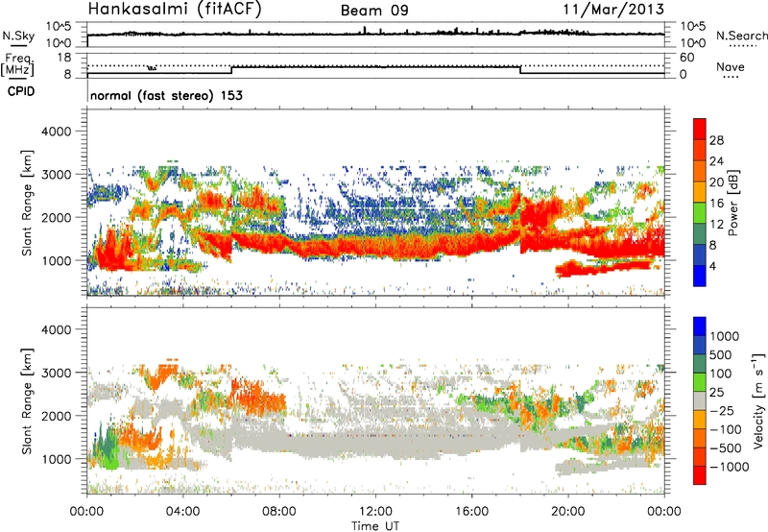Click the Beam 09 label

tap(374, 11)
